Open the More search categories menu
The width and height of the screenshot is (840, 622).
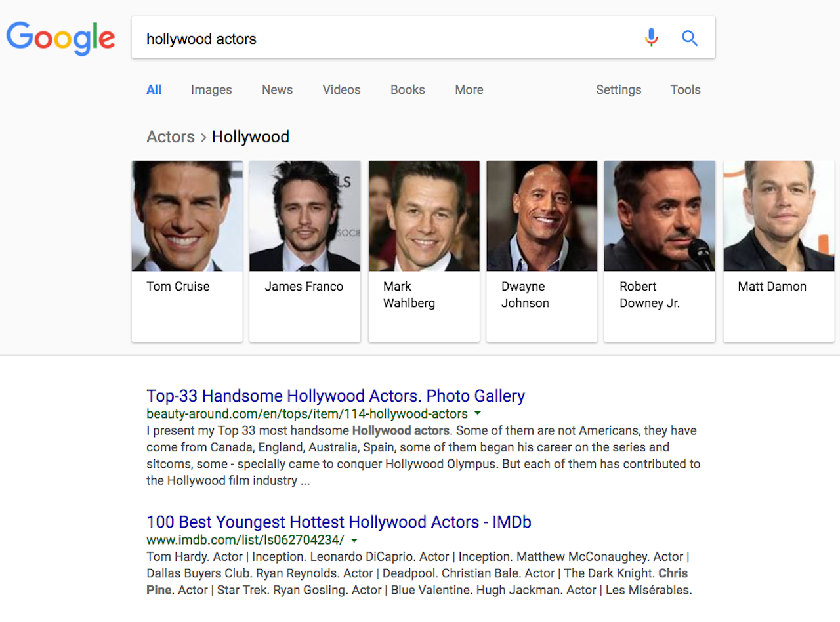469,89
